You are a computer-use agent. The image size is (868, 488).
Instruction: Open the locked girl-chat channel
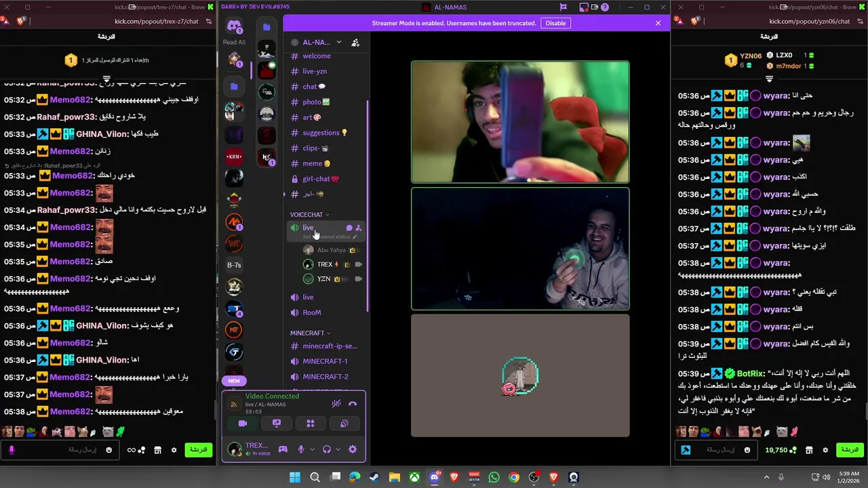pyautogui.click(x=321, y=179)
